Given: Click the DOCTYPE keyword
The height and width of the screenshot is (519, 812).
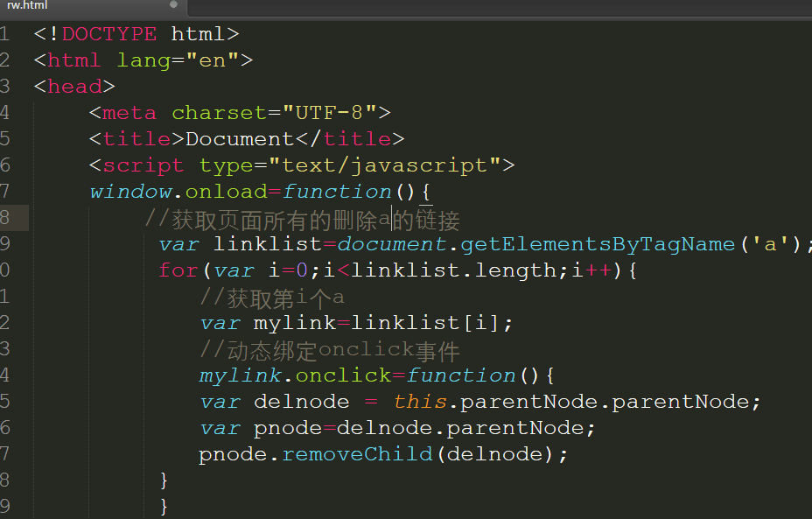Looking at the screenshot, I should (109, 34).
